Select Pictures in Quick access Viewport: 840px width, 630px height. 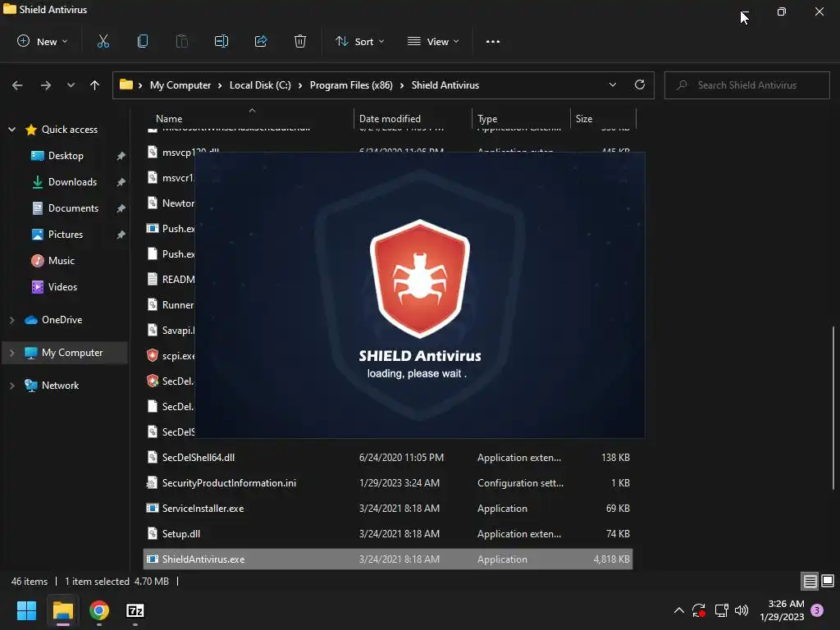[66, 234]
